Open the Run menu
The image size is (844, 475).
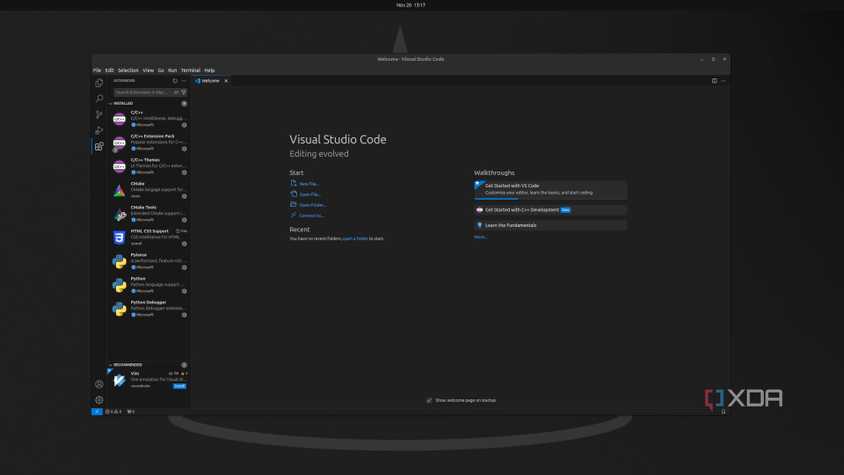[x=172, y=70]
